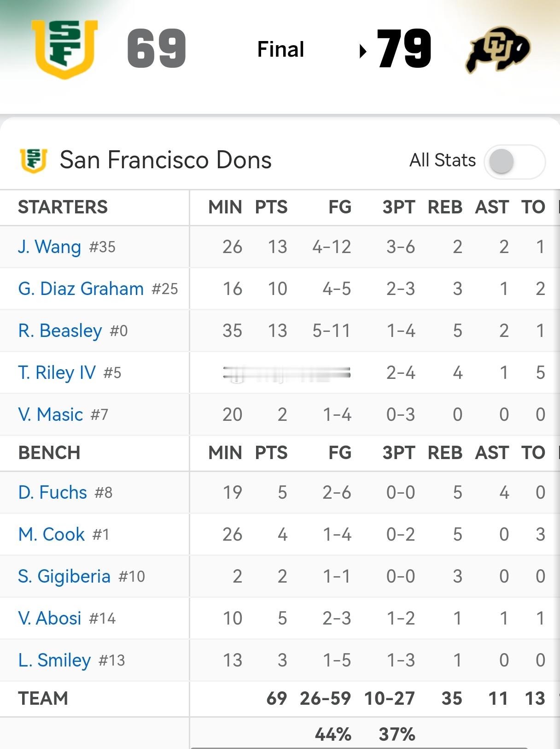The height and width of the screenshot is (749, 560).
Task: Open M. Cook player link
Action: coord(52,535)
